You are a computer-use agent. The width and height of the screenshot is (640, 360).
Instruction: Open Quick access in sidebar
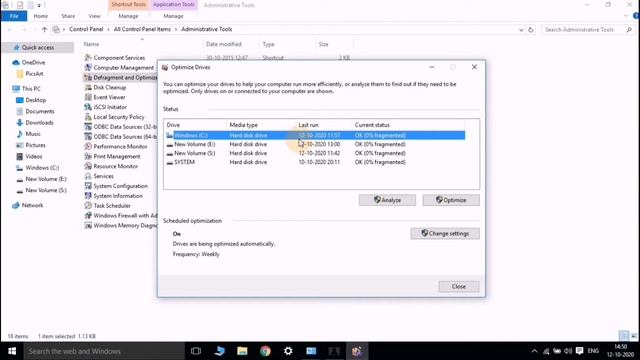pyautogui.click(x=38, y=48)
